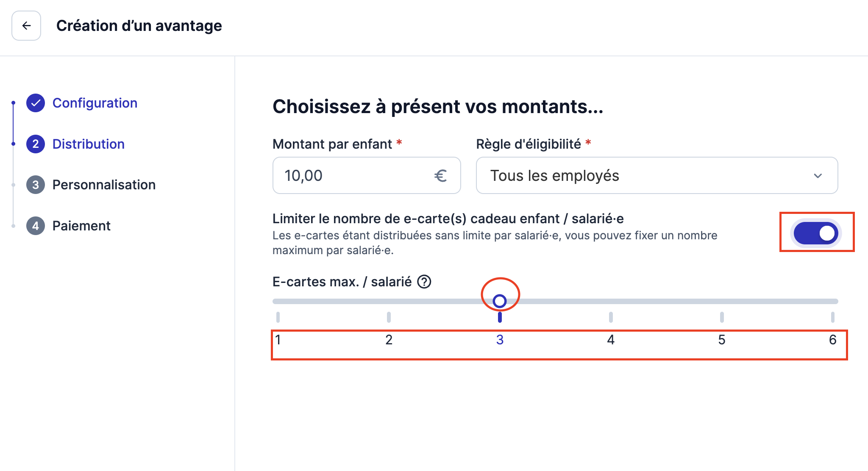
Task: Click the back arrow button
Action: click(x=26, y=26)
